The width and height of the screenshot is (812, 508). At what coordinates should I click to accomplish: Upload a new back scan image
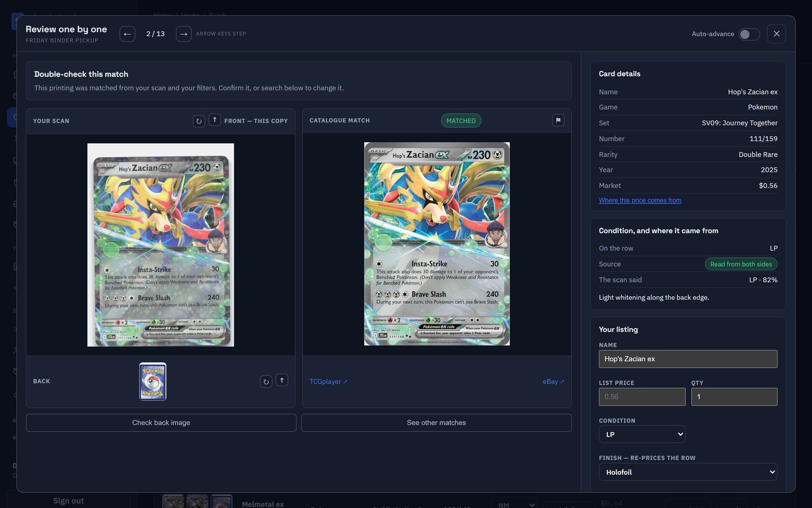point(282,380)
